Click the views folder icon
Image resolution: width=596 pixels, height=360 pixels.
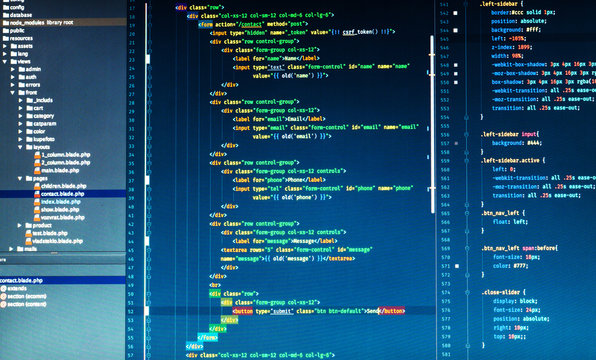(14, 62)
